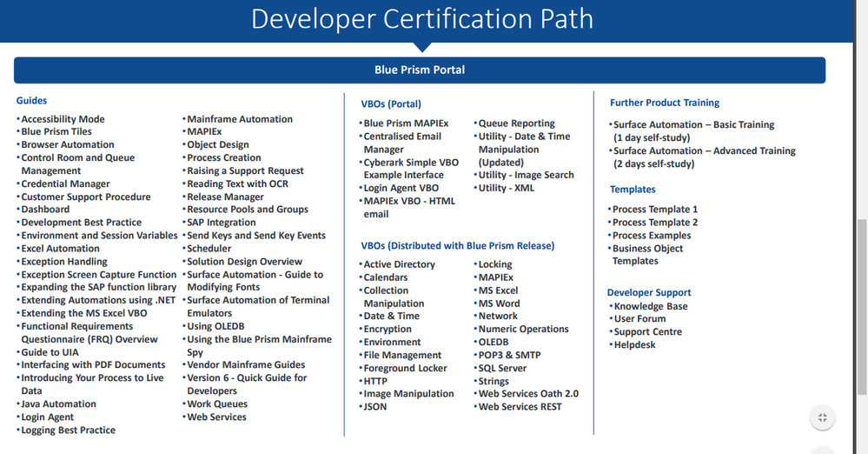Select Raising a Support Request

[245, 170]
